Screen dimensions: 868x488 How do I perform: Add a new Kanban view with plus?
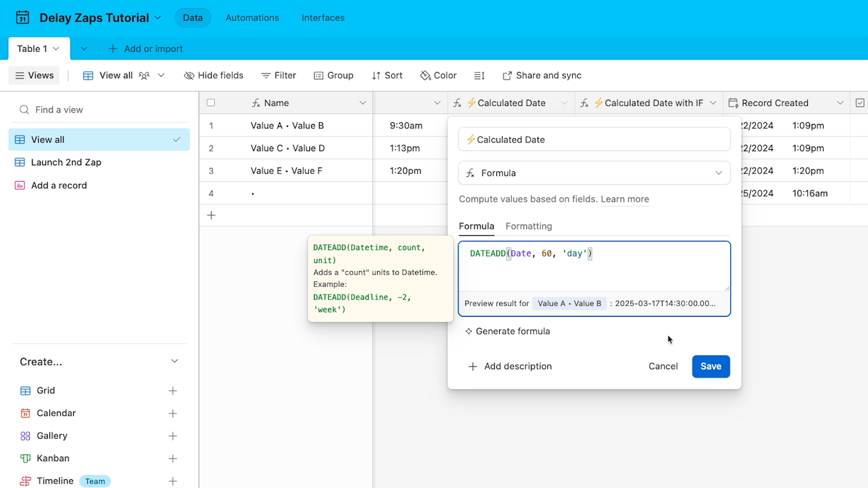tap(173, 459)
